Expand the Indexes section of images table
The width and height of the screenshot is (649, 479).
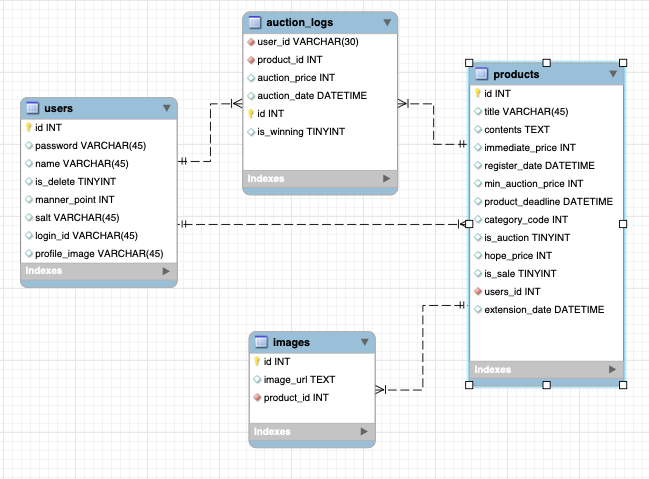(x=364, y=431)
